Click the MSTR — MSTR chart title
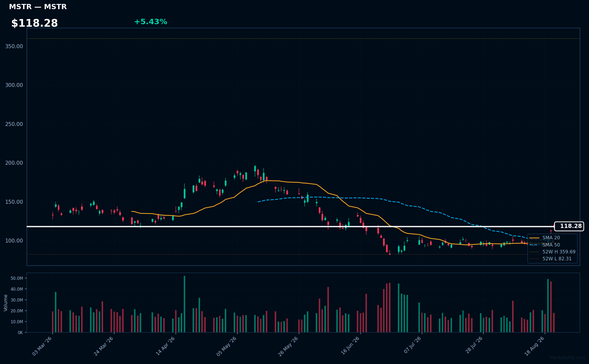This screenshot has width=589, height=364. coord(38,7)
